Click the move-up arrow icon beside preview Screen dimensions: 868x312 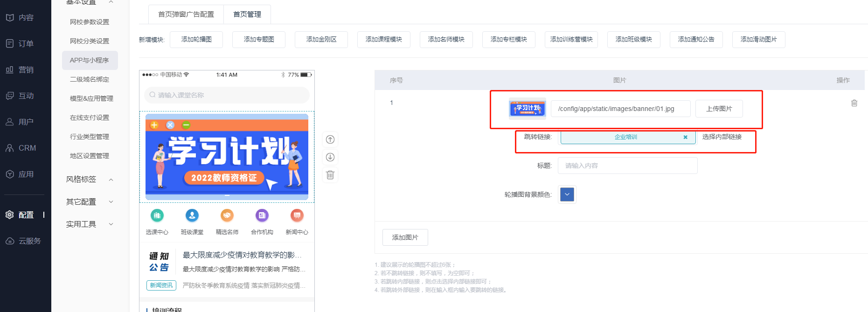(330, 139)
